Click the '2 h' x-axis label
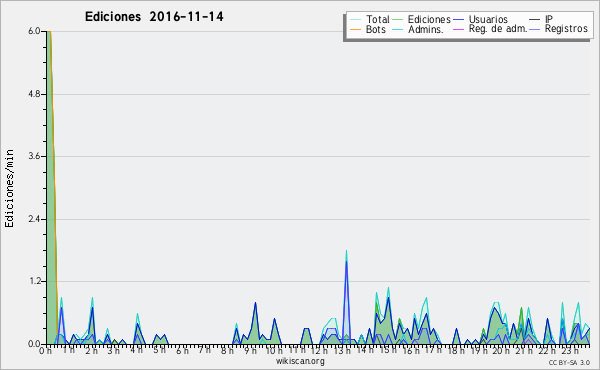The height and width of the screenshot is (370, 600). [92, 351]
